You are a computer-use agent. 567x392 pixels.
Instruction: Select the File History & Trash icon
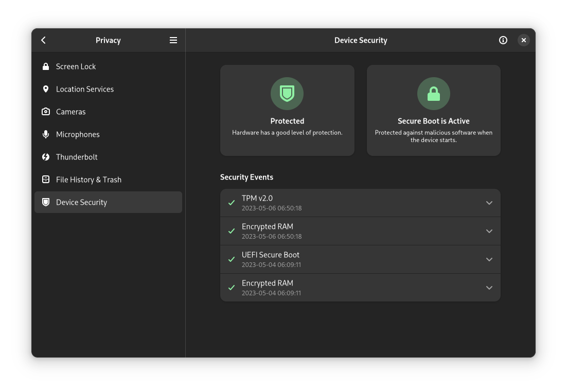pos(45,180)
